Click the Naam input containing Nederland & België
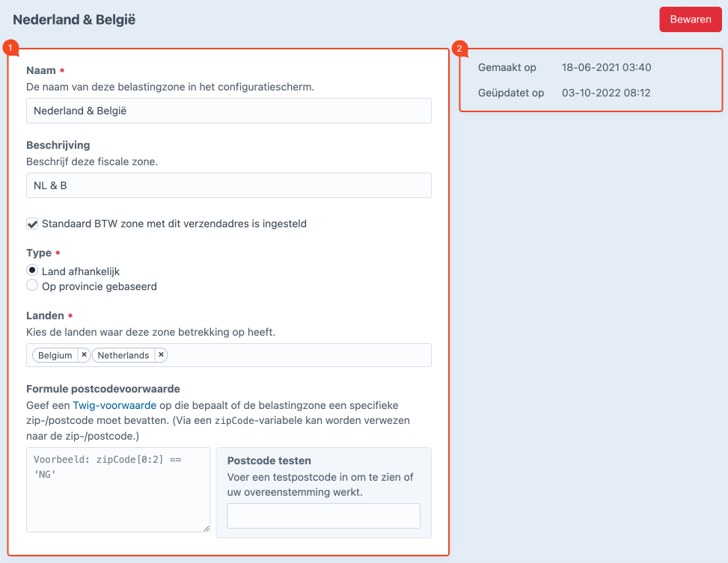The image size is (728, 563). [229, 110]
